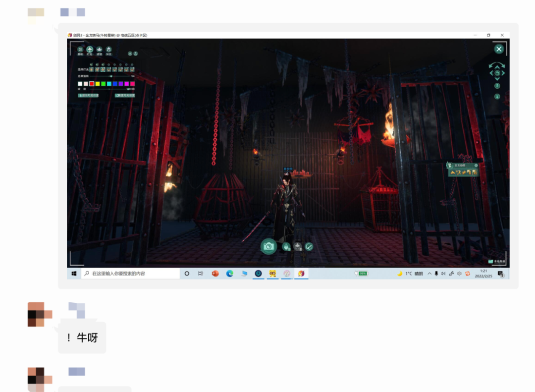
Task: Toggle the checkbox above light slot 1
Action: click(91, 64)
